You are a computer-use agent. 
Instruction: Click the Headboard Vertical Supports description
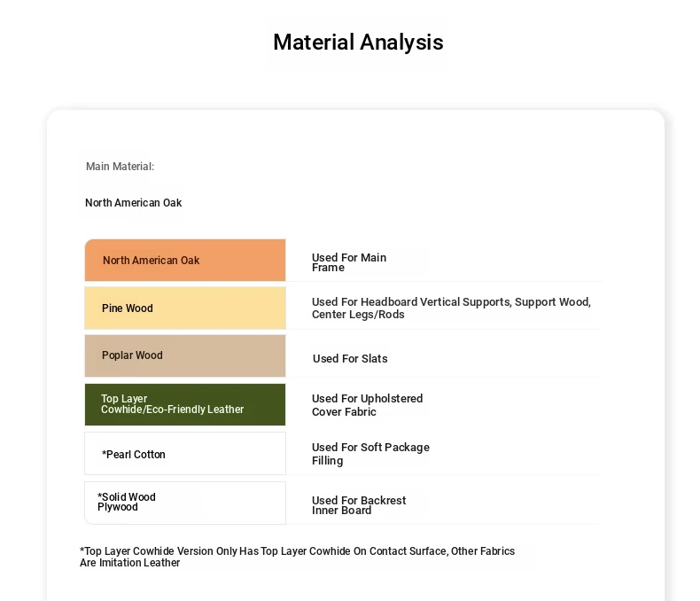click(x=451, y=308)
